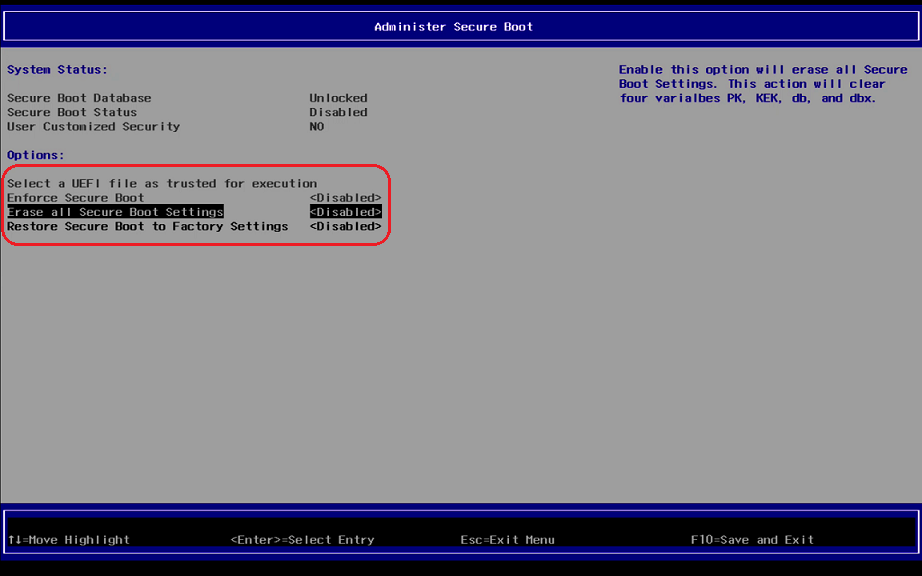Click the Administer Secure Boot title bar
The width and height of the screenshot is (922, 576).
click(454, 27)
